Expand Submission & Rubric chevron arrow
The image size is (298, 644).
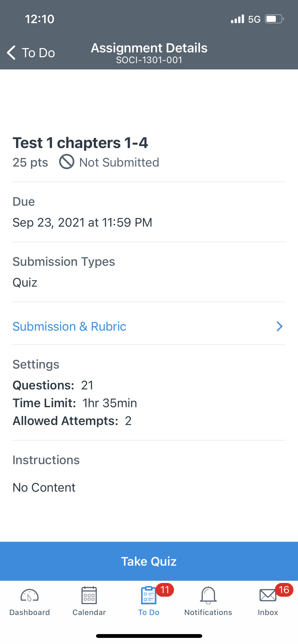[280, 326]
